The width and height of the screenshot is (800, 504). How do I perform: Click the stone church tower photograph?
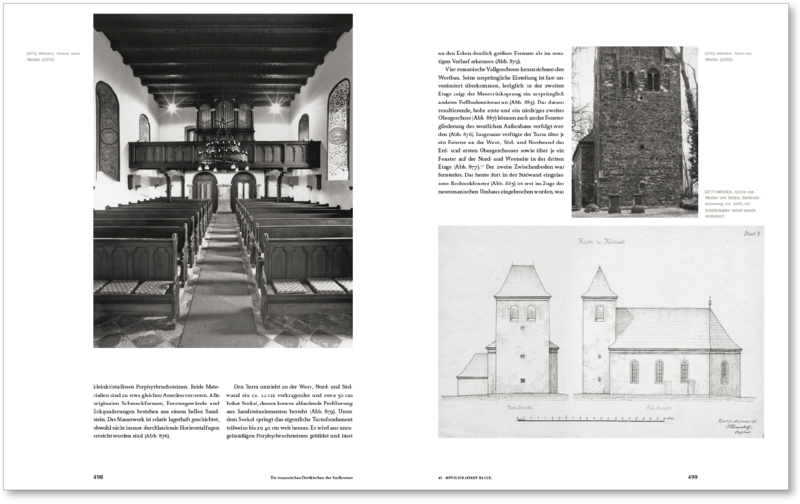[x=634, y=131]
